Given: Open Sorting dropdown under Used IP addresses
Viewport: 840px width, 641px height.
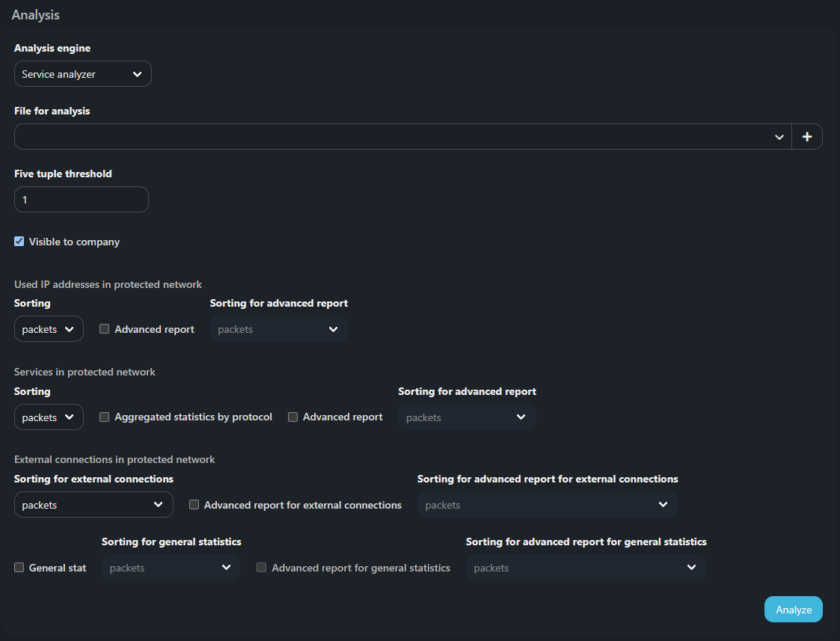Looking at the screenshot, I should point(49,329).
